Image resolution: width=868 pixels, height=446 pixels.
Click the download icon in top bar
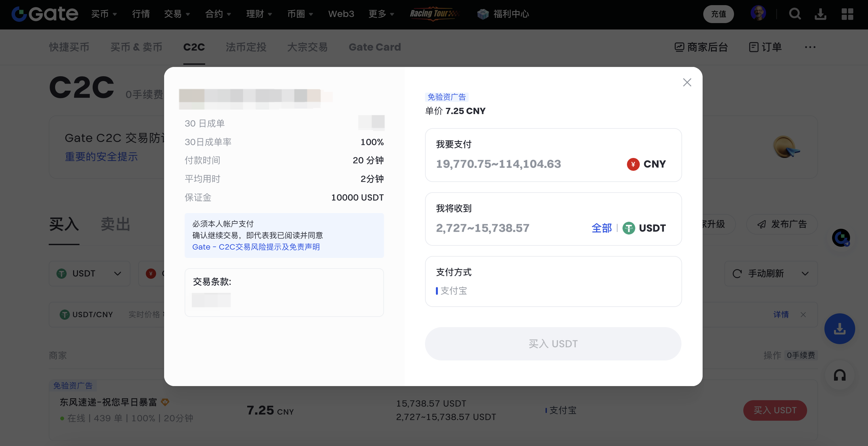820,14
